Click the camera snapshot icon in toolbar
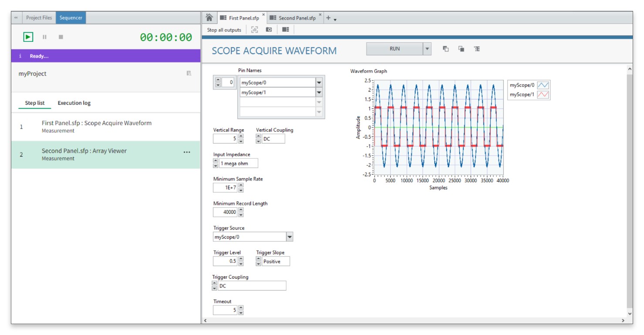This screenshot has height=335, width=644. point(269,30)
